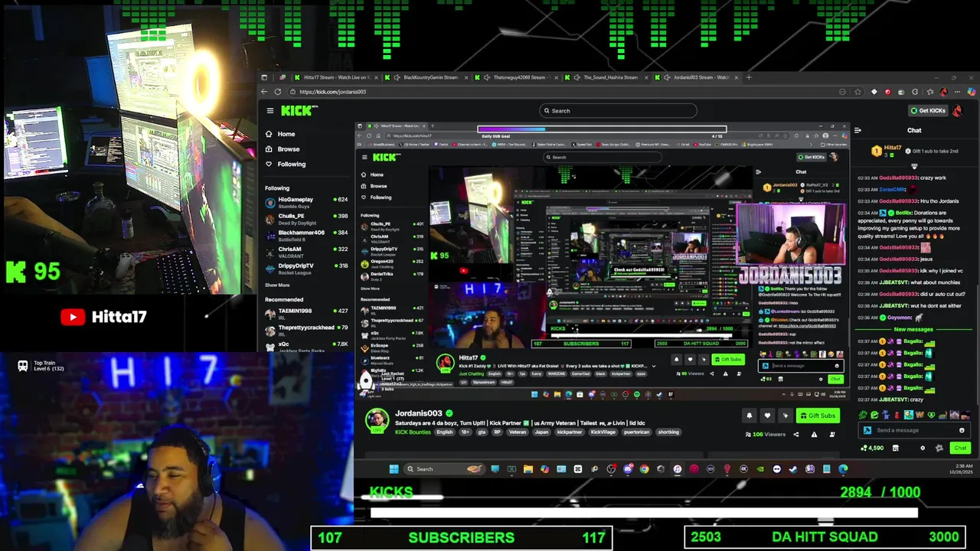This screenshot has height=551, width=980.
Task: Select the English tag
Action: coord(445,432)
